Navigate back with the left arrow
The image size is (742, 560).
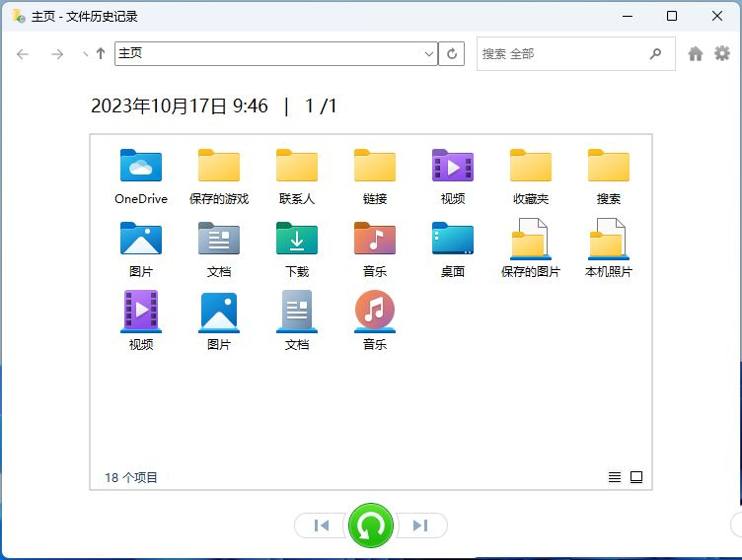click(x=23, y=54)
